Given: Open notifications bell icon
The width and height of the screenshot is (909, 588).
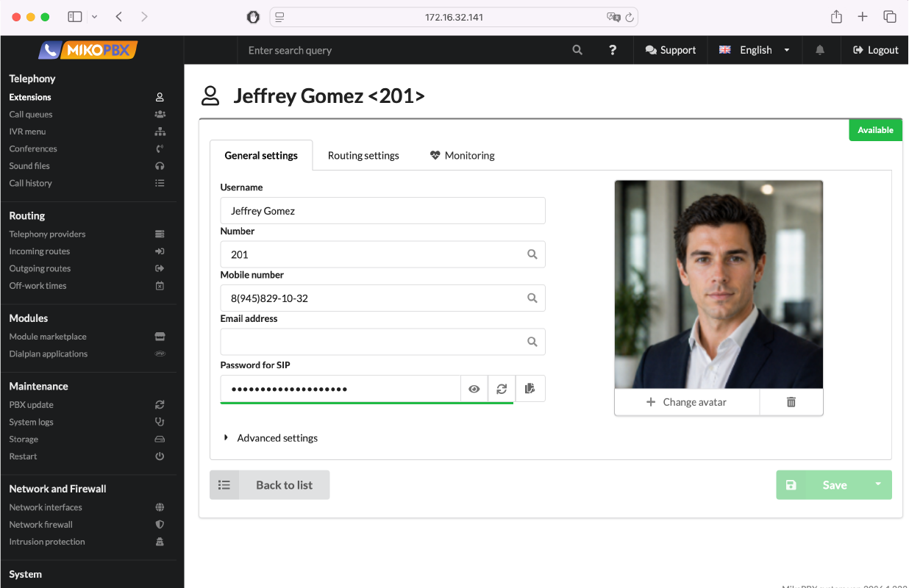Looking at the screenshot, I should pyautogui.click(x=820, y=50).
